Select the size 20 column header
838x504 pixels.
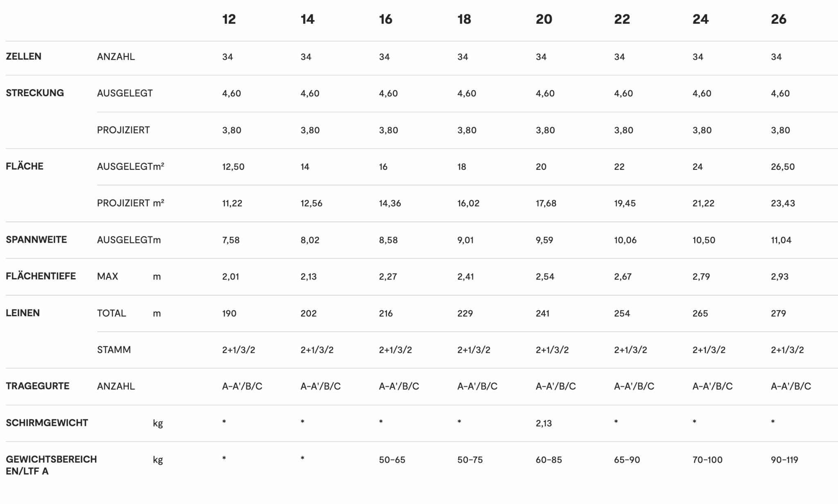(x=544, y=19)
